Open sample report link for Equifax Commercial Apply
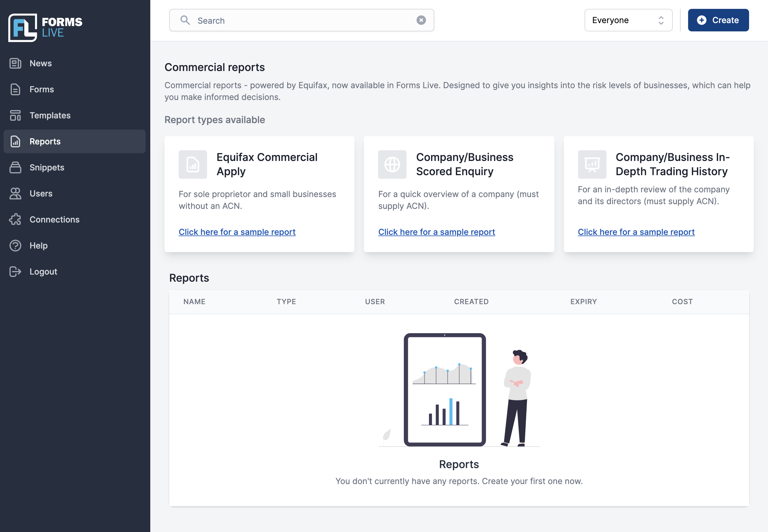This screenshot has height=532, width=768. [x=237, y=232]
